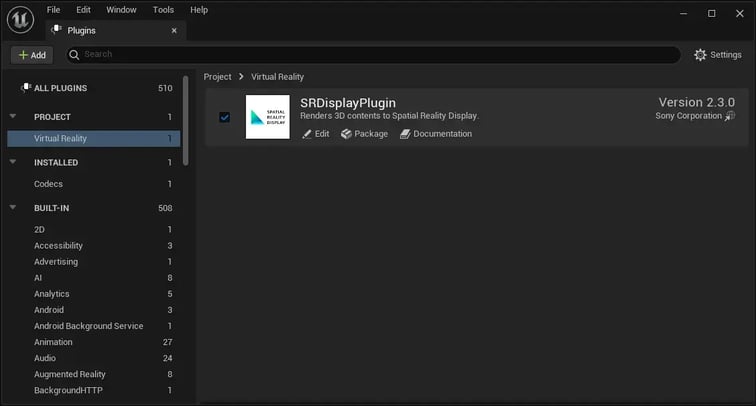Viewport: 756px width, 406px height.
Task: Open the Tools menu
Action: [x=163, y=10]
